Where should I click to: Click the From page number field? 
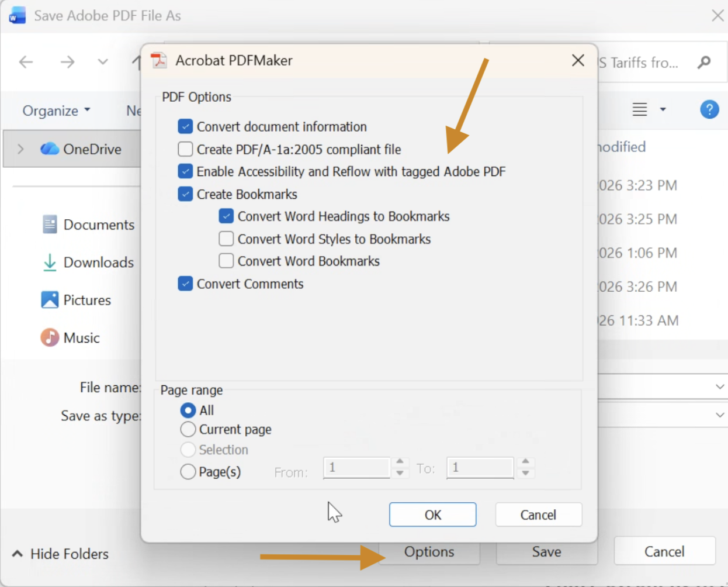click(356, 468)
